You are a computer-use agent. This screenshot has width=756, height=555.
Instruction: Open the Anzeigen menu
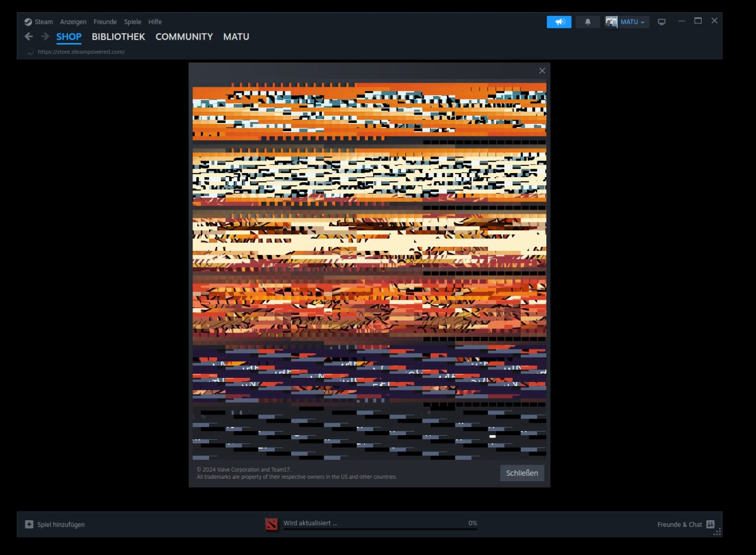coord(73,22)
